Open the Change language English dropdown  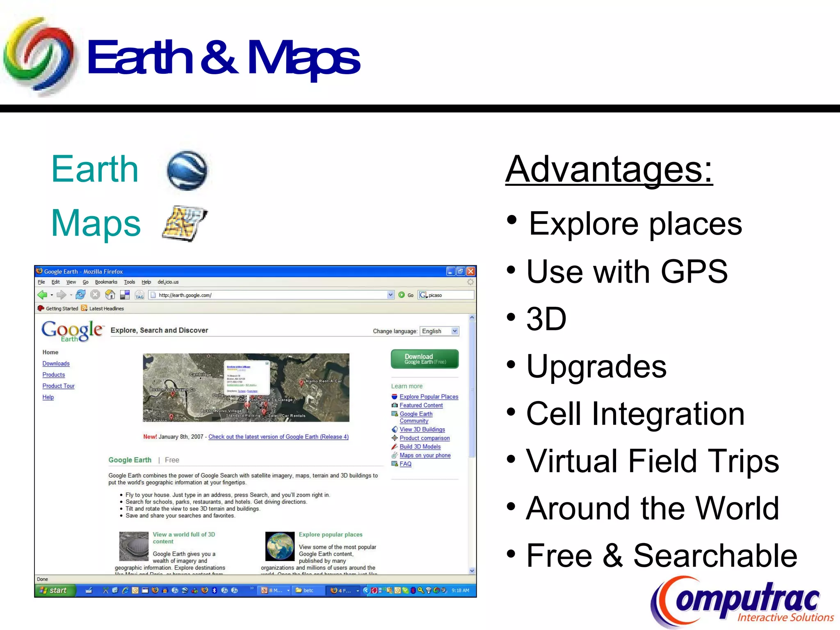click(439, 331)
